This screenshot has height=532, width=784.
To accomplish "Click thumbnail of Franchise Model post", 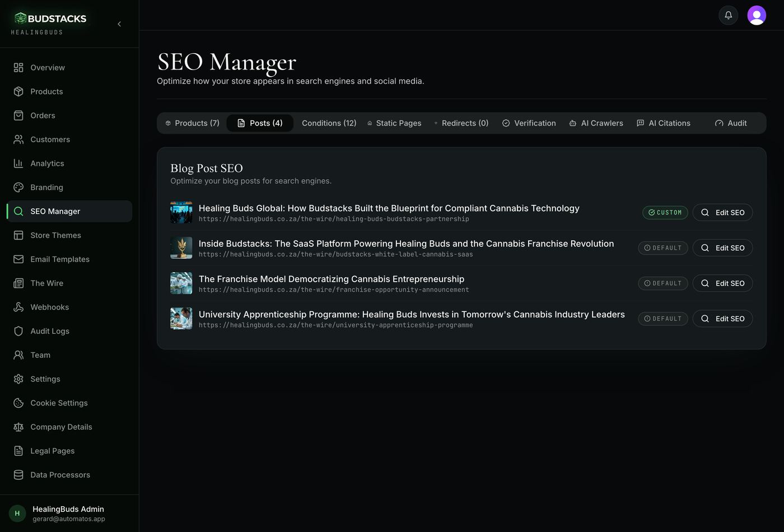I will point(181,283).
